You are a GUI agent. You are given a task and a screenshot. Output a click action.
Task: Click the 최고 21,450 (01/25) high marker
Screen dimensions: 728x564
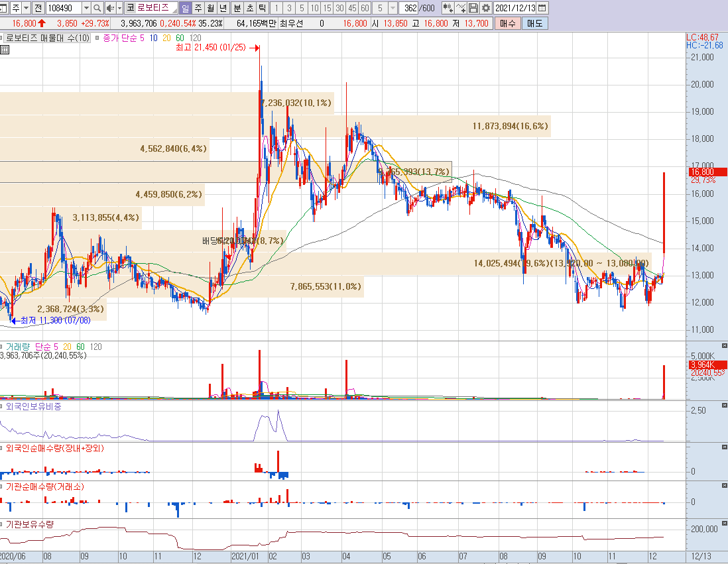[x=217, y=47]
